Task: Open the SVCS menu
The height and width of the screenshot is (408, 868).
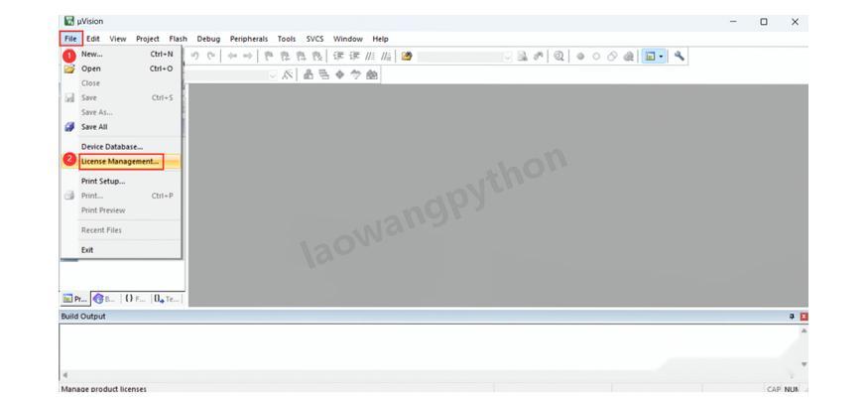Action: 315,39
